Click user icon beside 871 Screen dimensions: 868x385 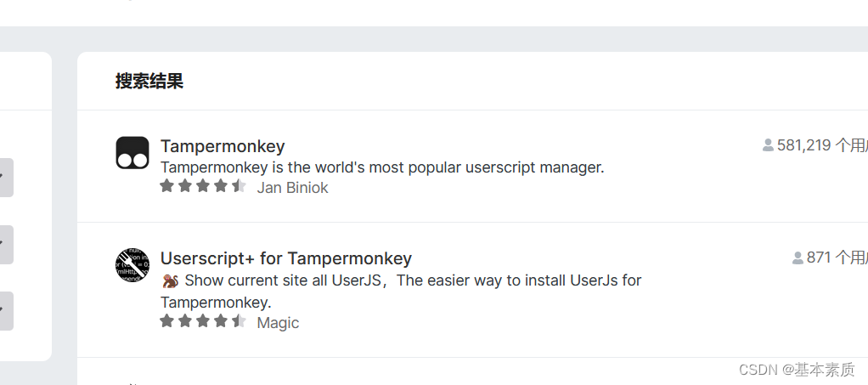(798, 258)
